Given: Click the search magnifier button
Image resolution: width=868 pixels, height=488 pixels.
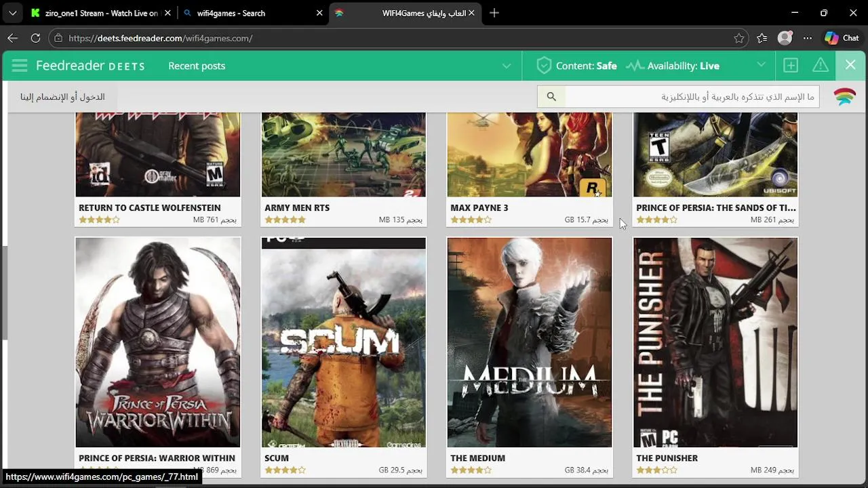Looking at the screenshot, I should point(551,97).
